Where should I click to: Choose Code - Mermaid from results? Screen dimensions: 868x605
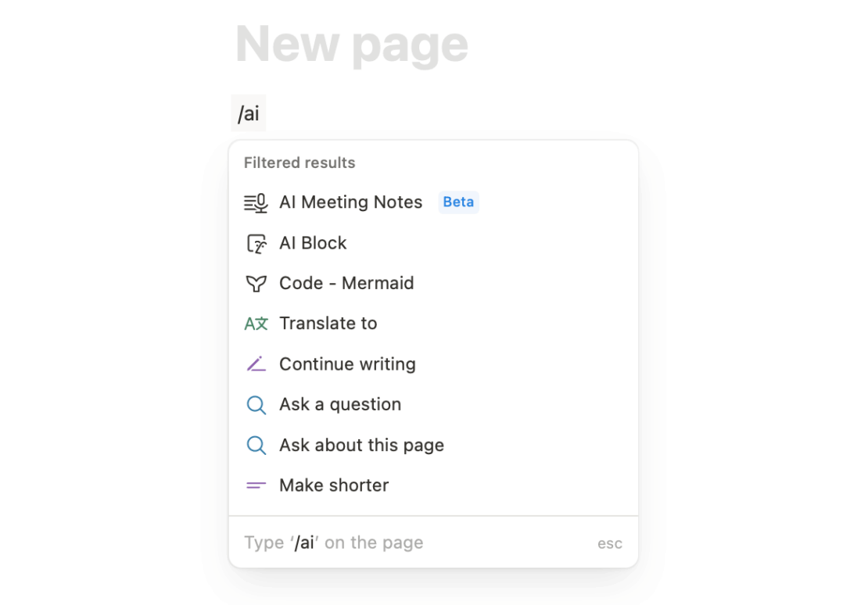(x=346, y=283)
